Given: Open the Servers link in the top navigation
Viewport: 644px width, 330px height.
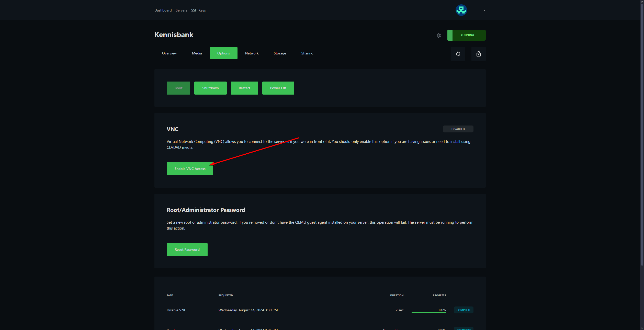Looking at the screenshot, I should [x=181, y=10].
